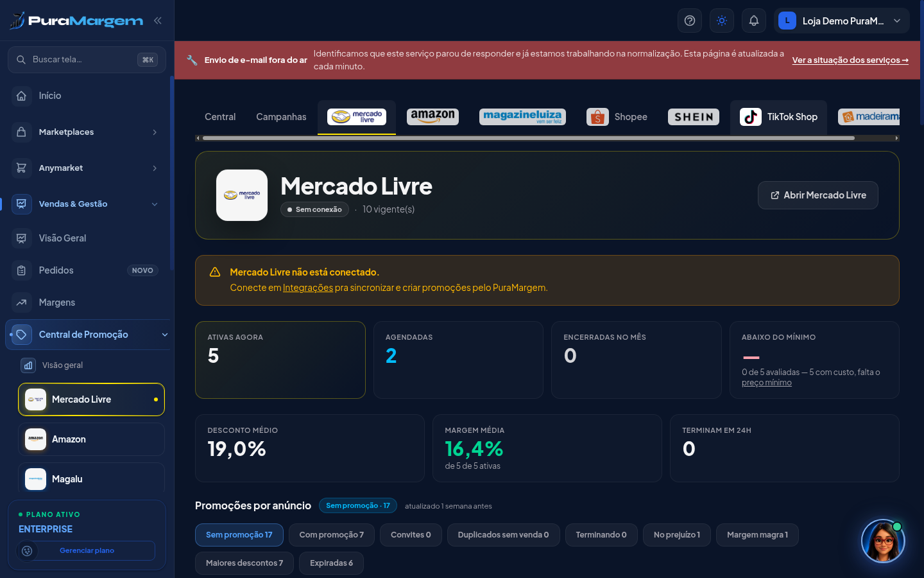Click Abrir Mercado Livre button
The height and width of the screenshot is (578, 924).
pos(818,195)
